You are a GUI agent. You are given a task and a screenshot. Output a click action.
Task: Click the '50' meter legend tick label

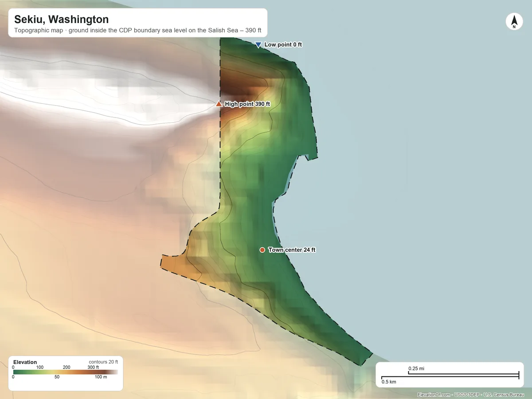57,377
